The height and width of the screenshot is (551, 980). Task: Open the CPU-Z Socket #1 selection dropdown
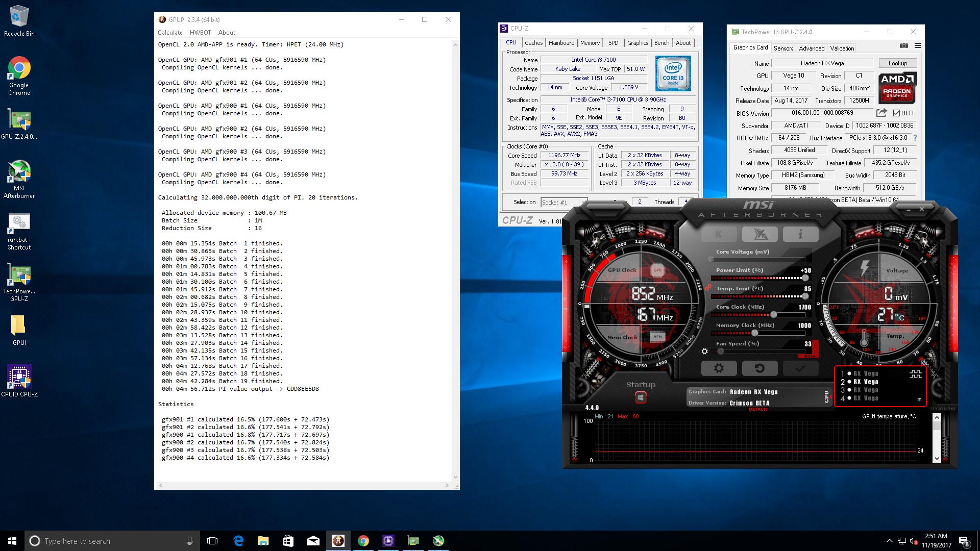point(564,203)
